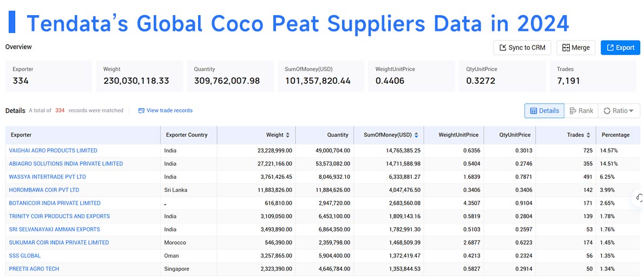Click the SumOfMoney(USD) 101,357,820.44 card
Image resolution: width=644 pixels, height=280 pixels.
click(x=321, y=76)
